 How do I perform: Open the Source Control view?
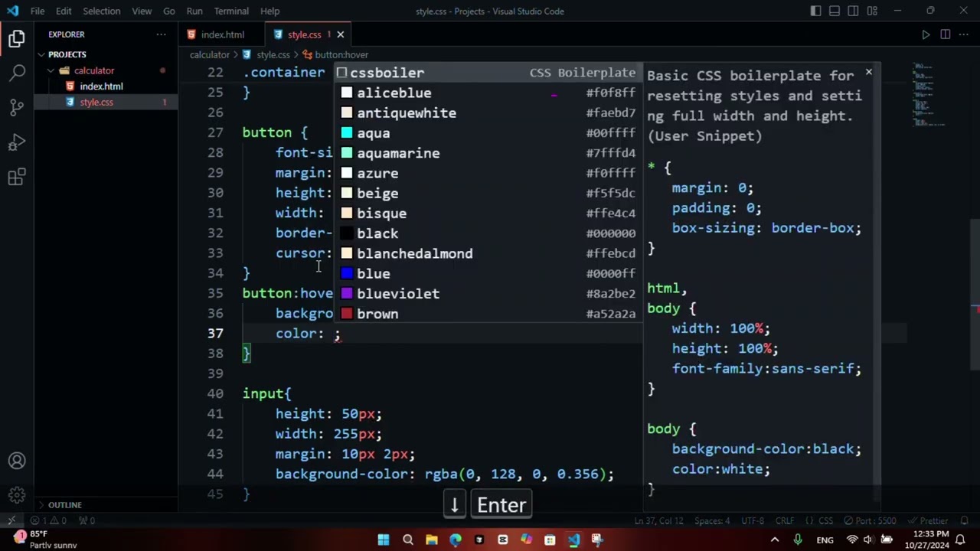point(17,108)
